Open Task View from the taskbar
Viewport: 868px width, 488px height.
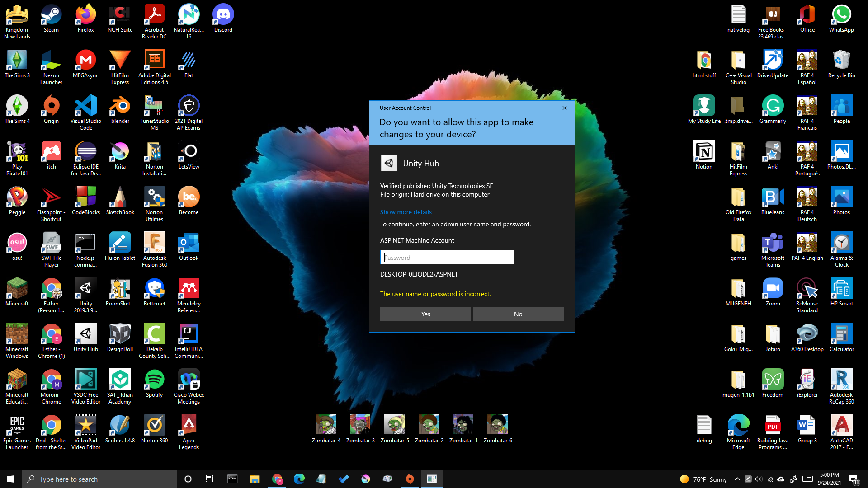(209, 479)
